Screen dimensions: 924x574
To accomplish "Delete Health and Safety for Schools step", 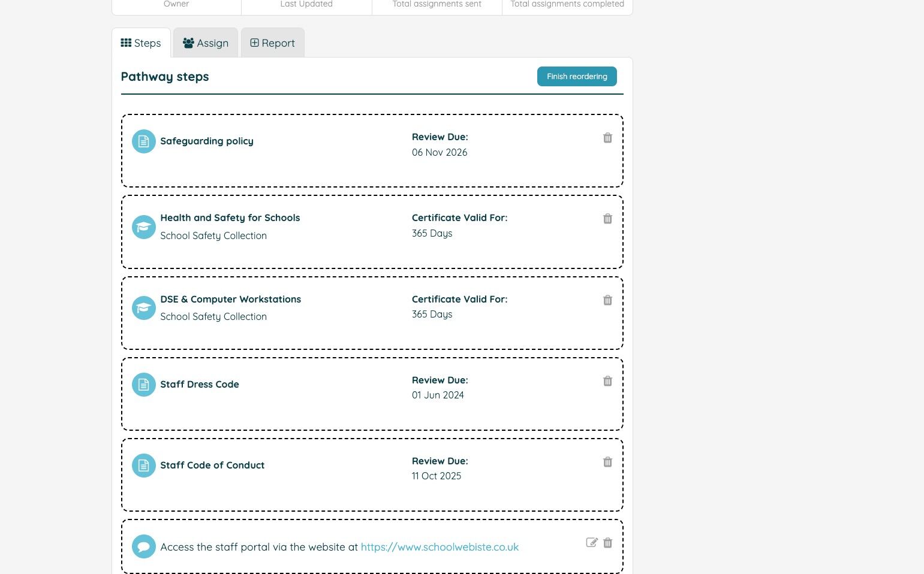I will pos(607,219).
